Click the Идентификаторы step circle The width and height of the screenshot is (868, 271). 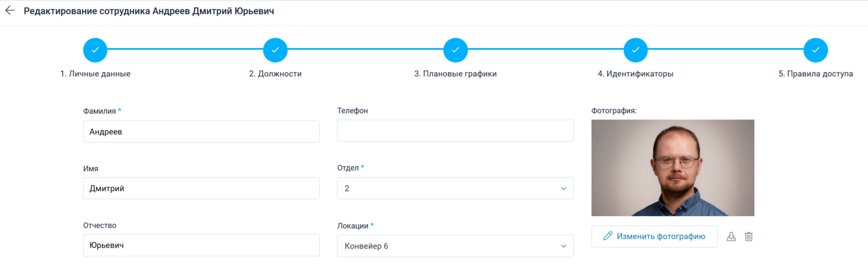(x=635, y=50)
